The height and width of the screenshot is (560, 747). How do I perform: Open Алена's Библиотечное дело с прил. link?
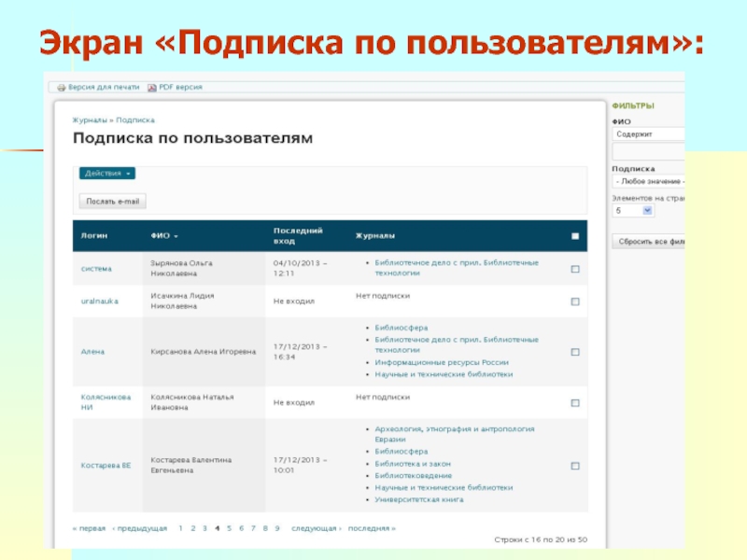[x=457, y=344]
